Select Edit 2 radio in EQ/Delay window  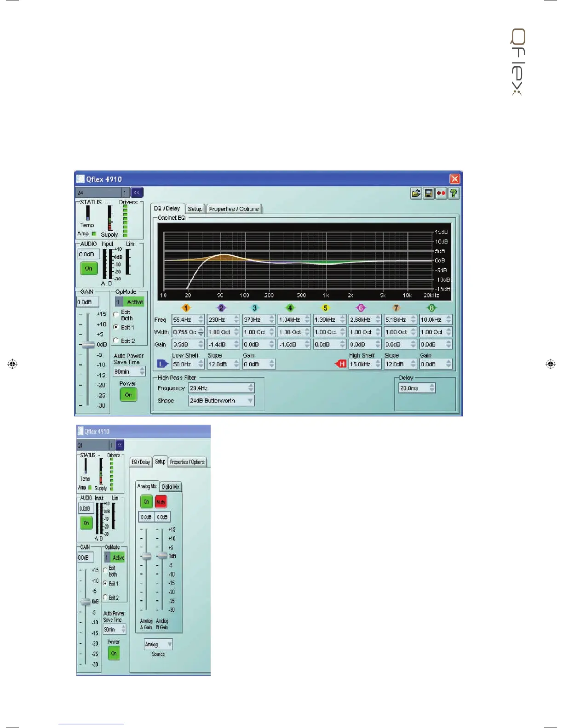(116, 341)
